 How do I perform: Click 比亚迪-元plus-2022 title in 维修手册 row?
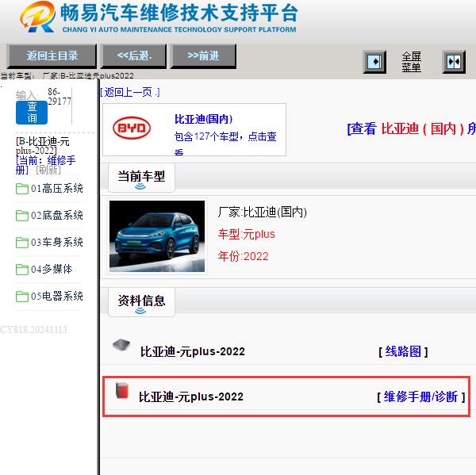point(191,396)
